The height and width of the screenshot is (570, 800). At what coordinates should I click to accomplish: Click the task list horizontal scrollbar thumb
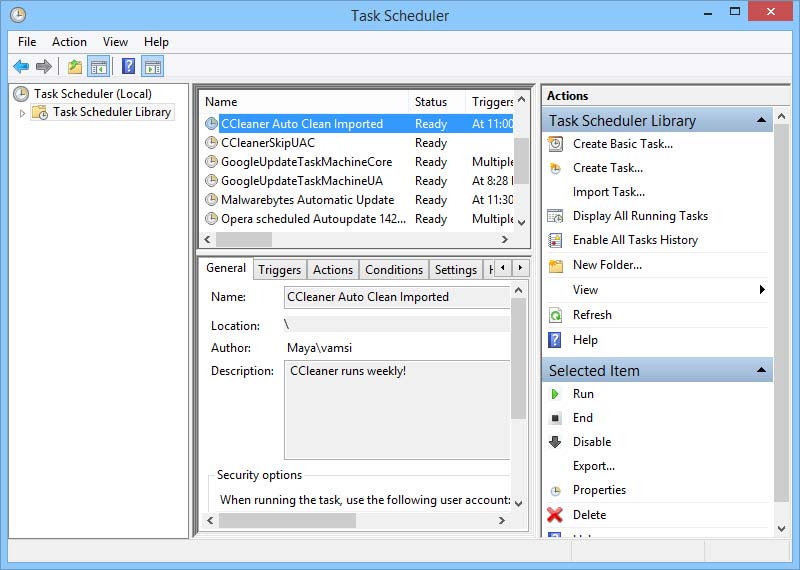tap(244, 239)
